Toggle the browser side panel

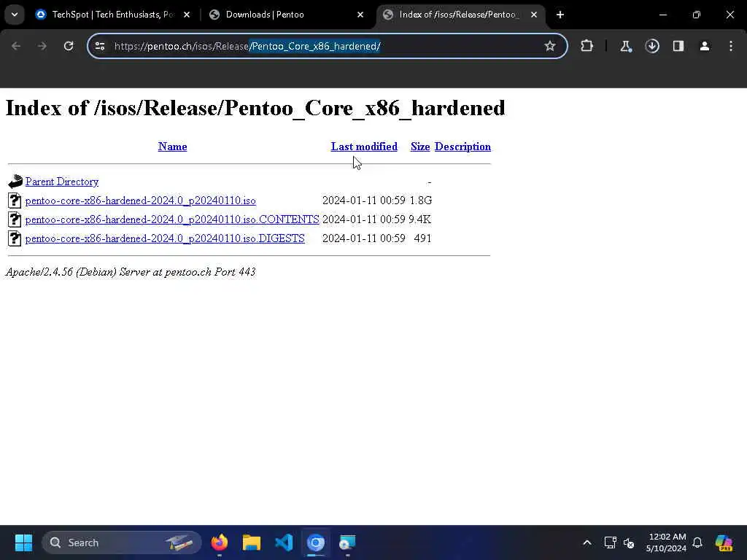678,46
